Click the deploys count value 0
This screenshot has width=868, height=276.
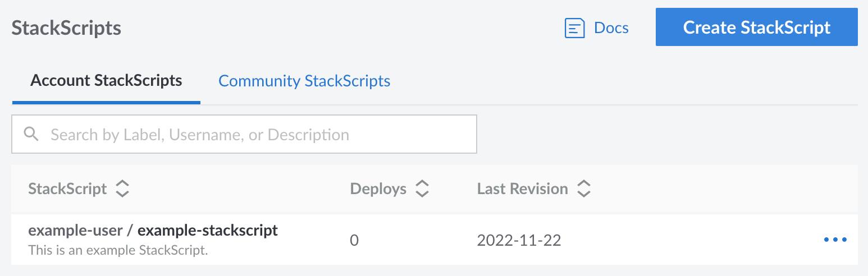tap(354, 241)
